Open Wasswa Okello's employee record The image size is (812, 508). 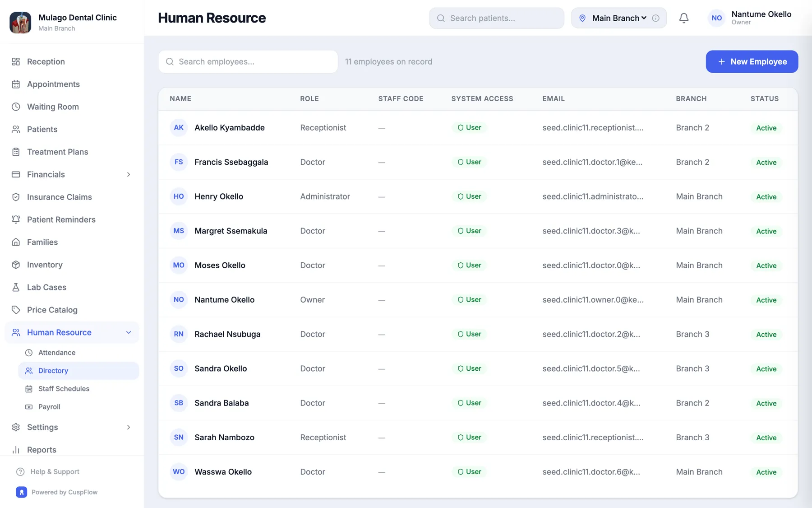coord(478,472)
